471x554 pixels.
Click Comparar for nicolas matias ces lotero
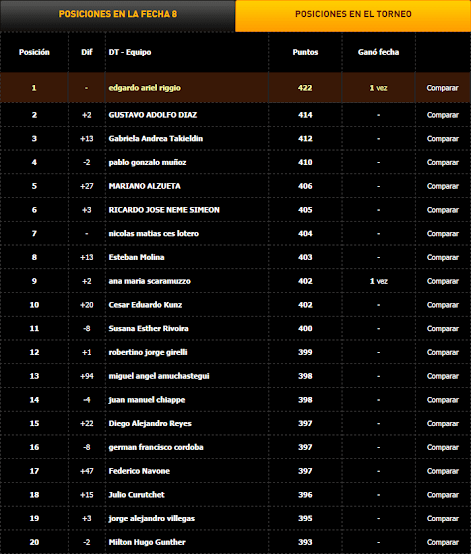(x=442, y=234)
